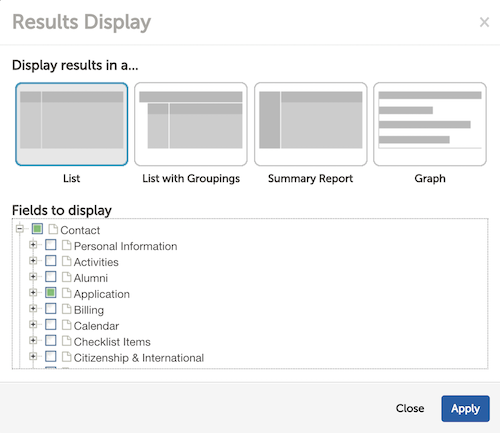Image resolution: width=500 pixels, height=433 pixels.
Task: Select the Checklist Items tree label
Action: pos(112,342)
